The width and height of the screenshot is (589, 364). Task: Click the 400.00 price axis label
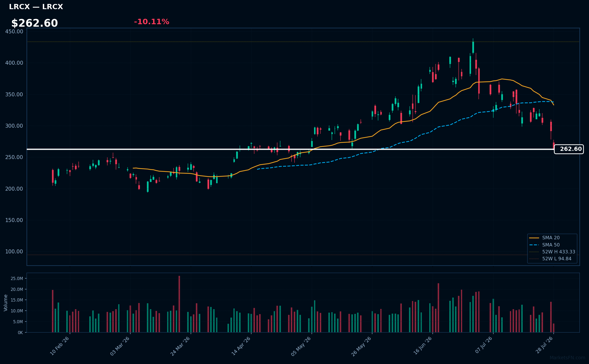click(14, 63)
